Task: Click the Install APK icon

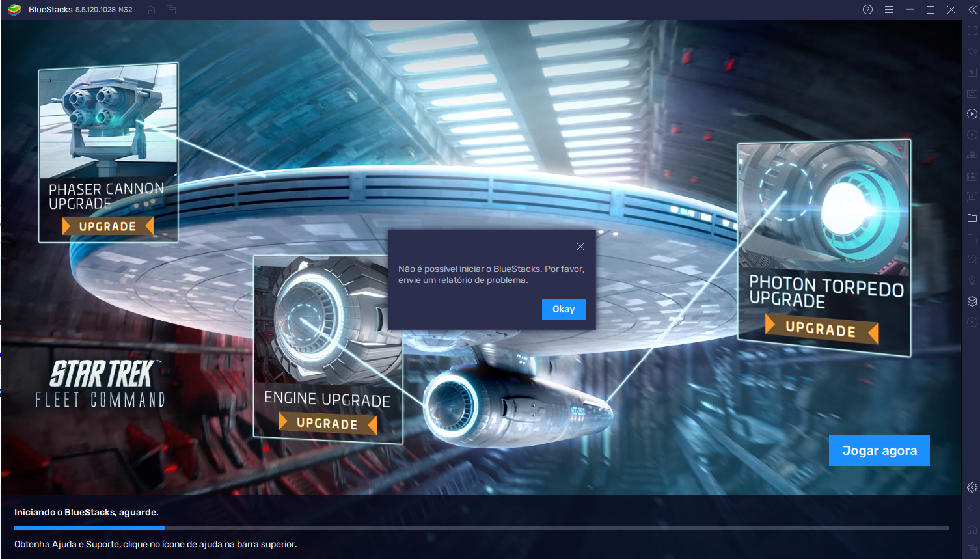Action: [972, 176]
